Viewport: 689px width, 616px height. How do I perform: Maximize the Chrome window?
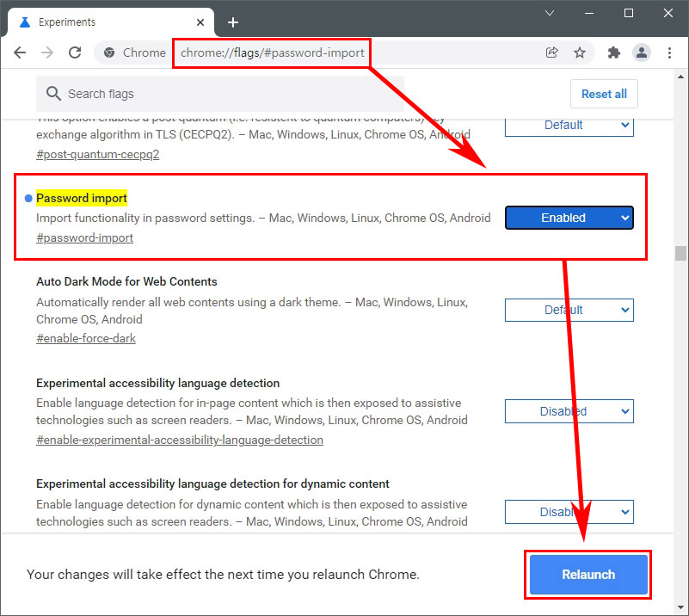tap(629, 13)
